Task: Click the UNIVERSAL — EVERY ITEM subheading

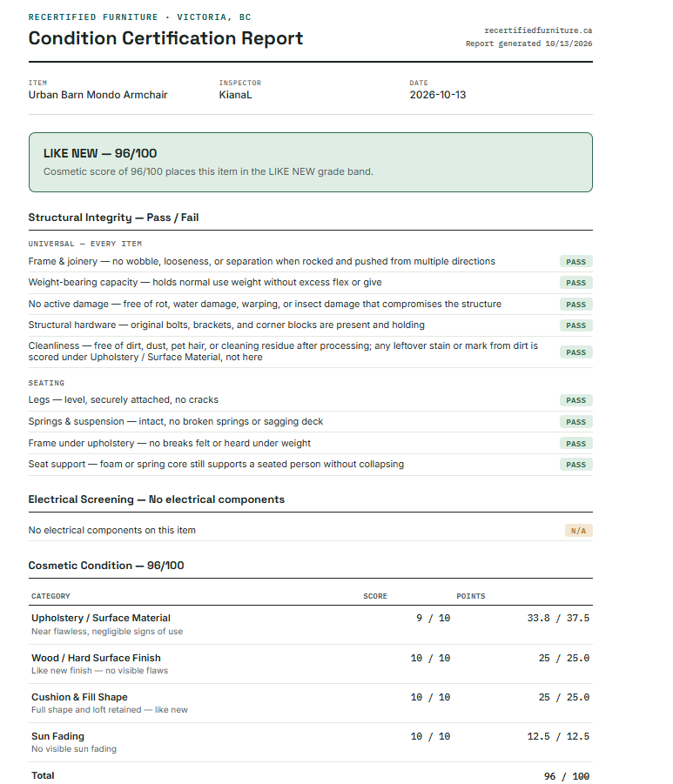Action: [85, 244]
